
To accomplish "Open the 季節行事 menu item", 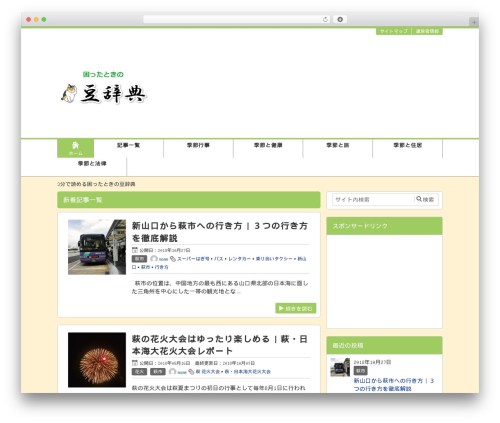I will pyautogui.click(x=198, y=145).
